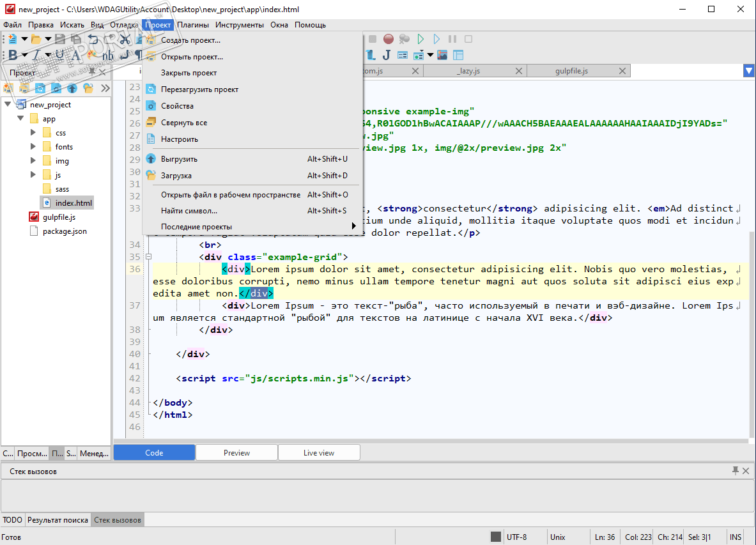The width and height of the screenshot is (756, 545).
Task: Click the Bold formatting icon
Action: coord(12,56)
